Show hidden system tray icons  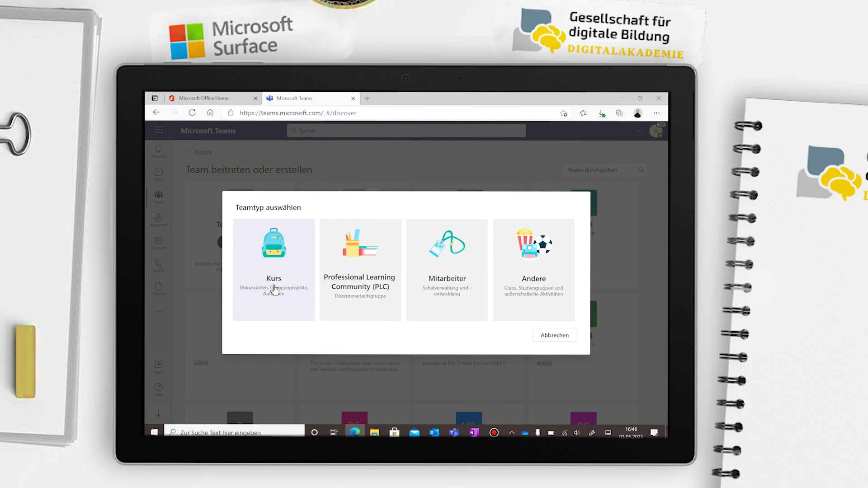(x=512, y=432)
